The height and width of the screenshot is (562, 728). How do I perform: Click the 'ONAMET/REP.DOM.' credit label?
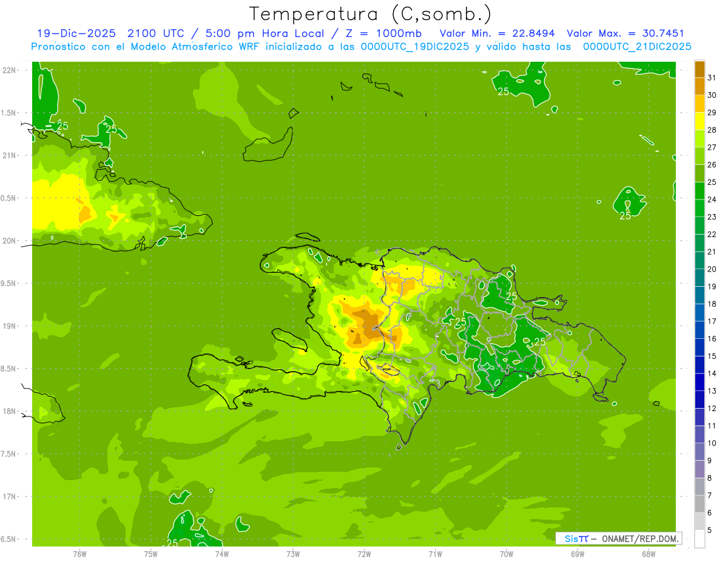tap(640, 538)
